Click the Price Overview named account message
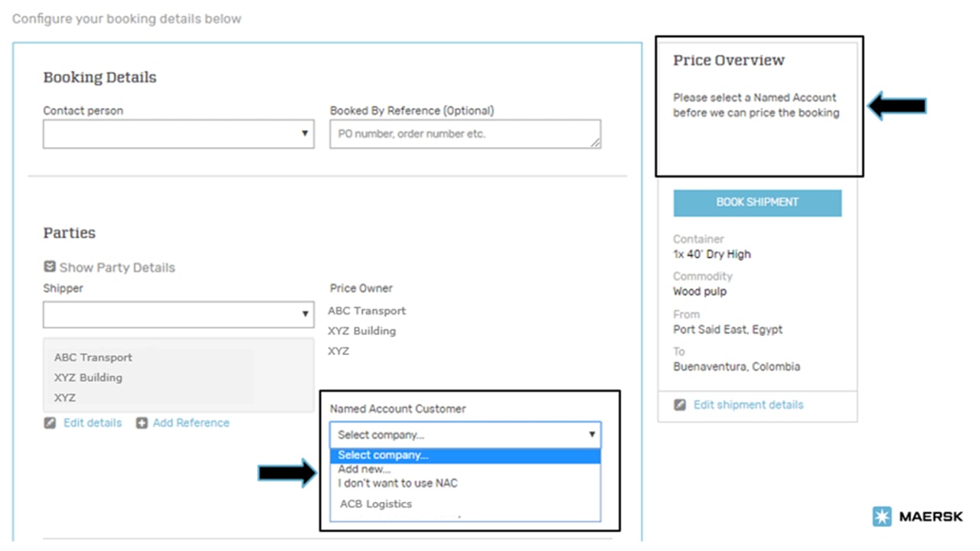The height and width of the screenshot is (551, 980). 756,106
